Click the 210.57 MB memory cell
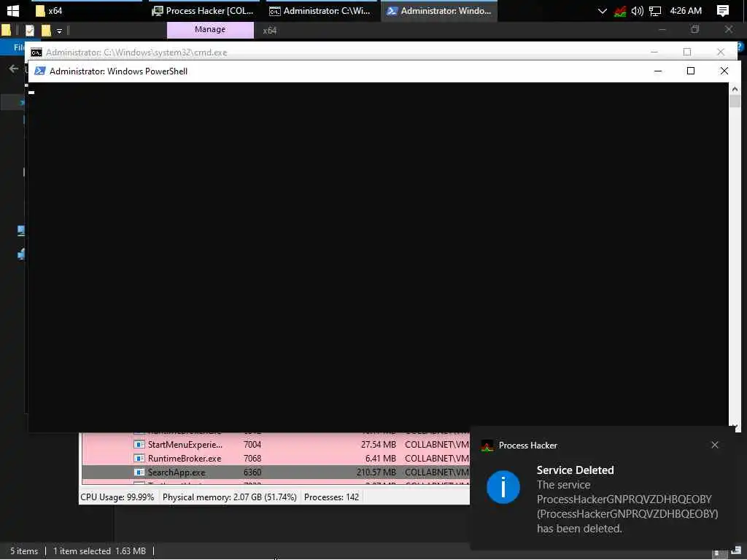This screenshot has width=747, height=560. coord(376,472)
